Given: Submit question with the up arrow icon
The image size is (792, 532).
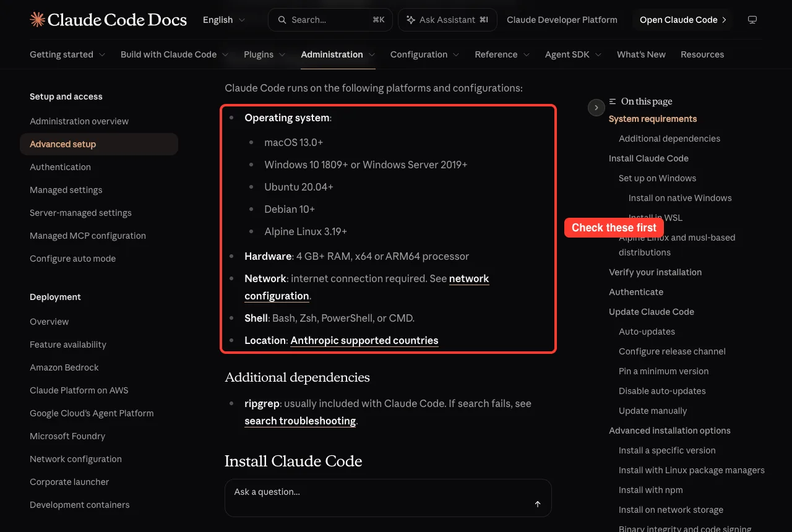Looking at the screenshot, I should pos(538,504).
